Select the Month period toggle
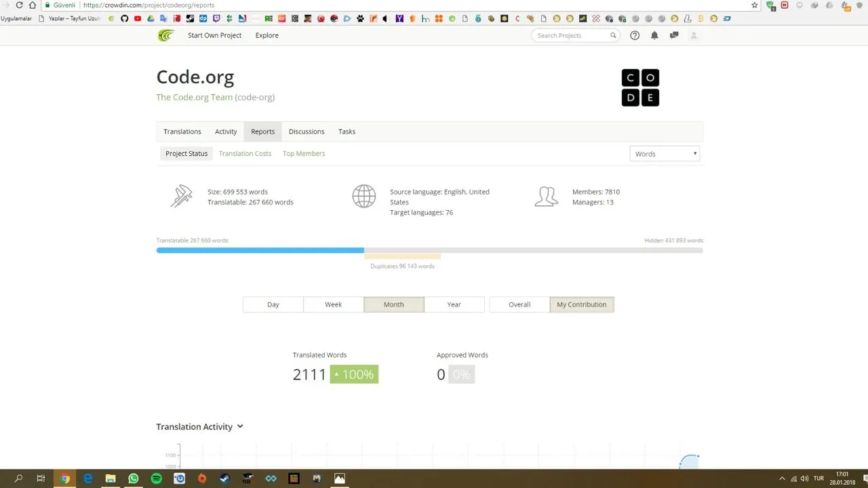This screenshot has height=488, width=868. pyautogui.click(x=394, y=304)
